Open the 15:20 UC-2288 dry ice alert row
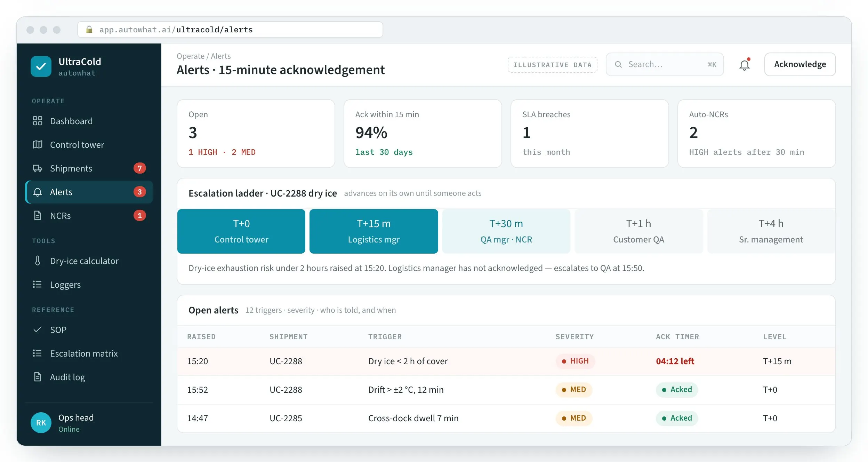 (506, 361)
